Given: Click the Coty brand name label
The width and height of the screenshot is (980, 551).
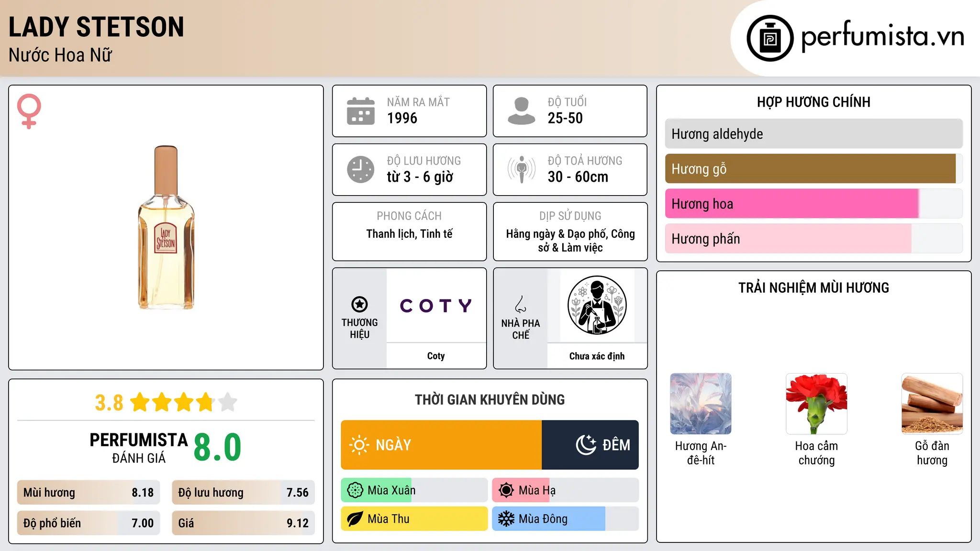Looking at the screenshot, I should click(436, 356).
